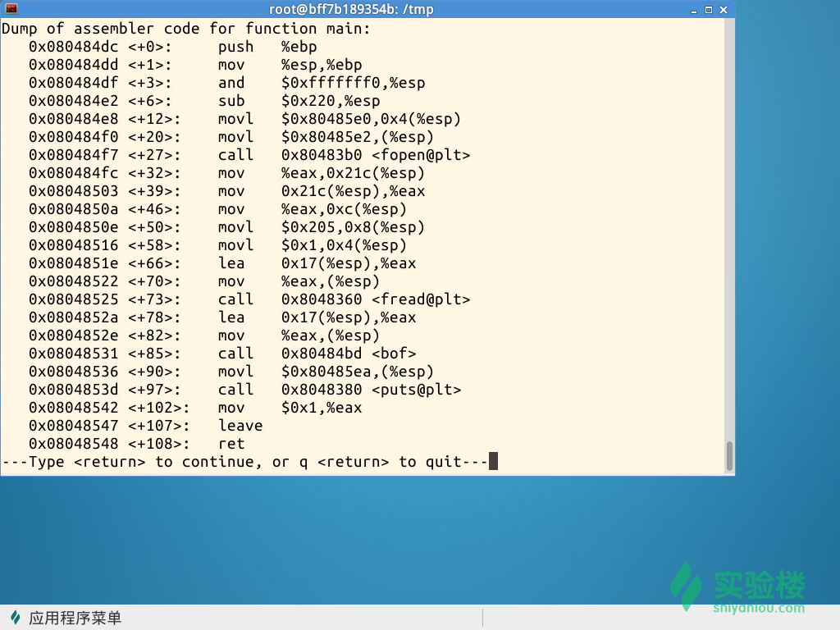The width and height of the screenshot is (840, 630).
Task: Click the line 'Dump of assembler code for function main:'
Action: click(186, 29)
